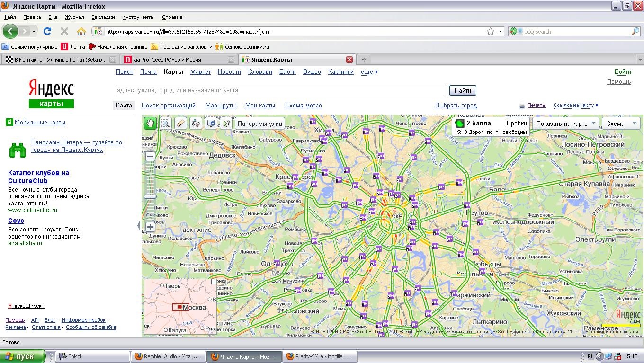Select the ruler distance tool
644x363 pixels.
point(180,123)
